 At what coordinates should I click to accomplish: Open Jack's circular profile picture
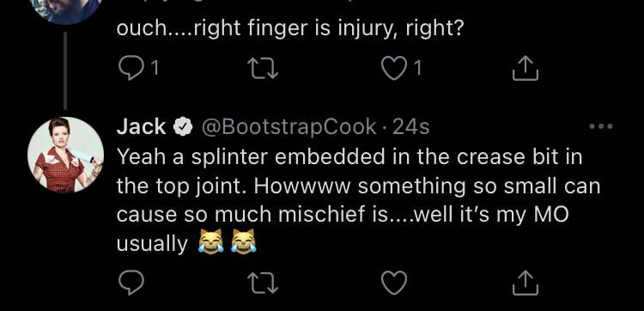click(x=66, y=155)
